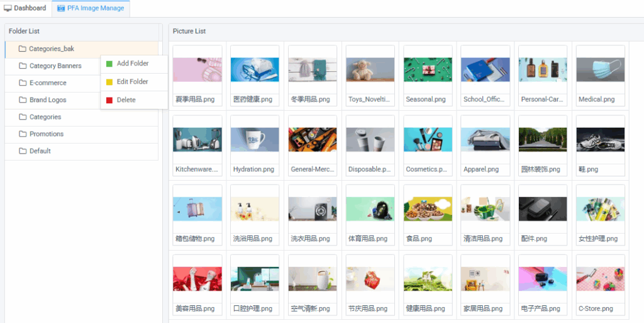This screenshot has height=323, width=644.
Task: Select the Medical.png thumbnail
Action: (600, 70)
